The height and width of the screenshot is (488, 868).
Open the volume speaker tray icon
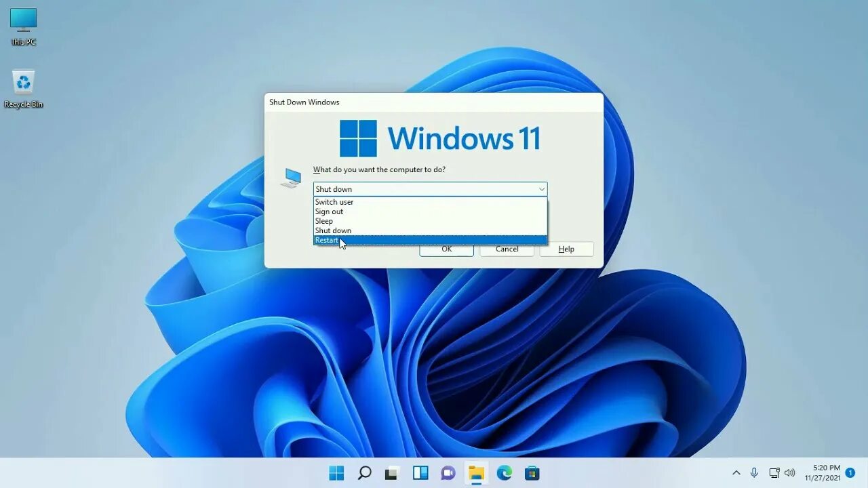point(789,472)
